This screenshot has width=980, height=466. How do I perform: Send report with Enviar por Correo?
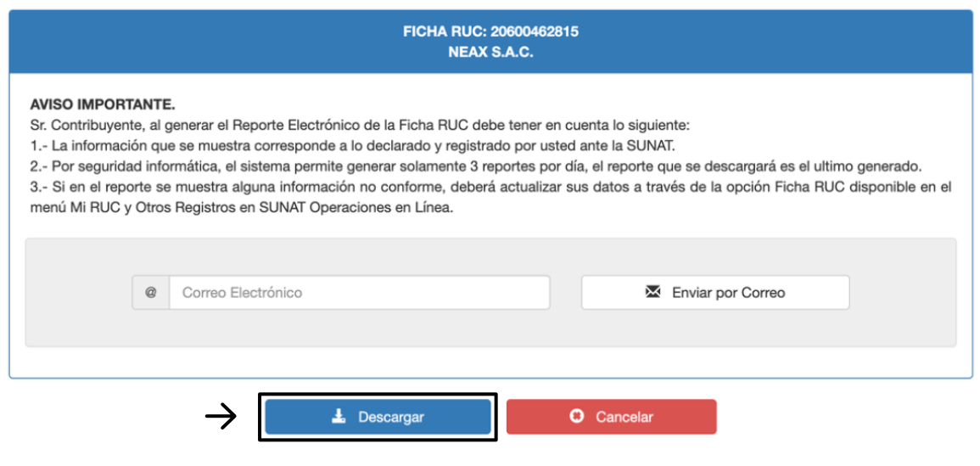tap(714, 293)
